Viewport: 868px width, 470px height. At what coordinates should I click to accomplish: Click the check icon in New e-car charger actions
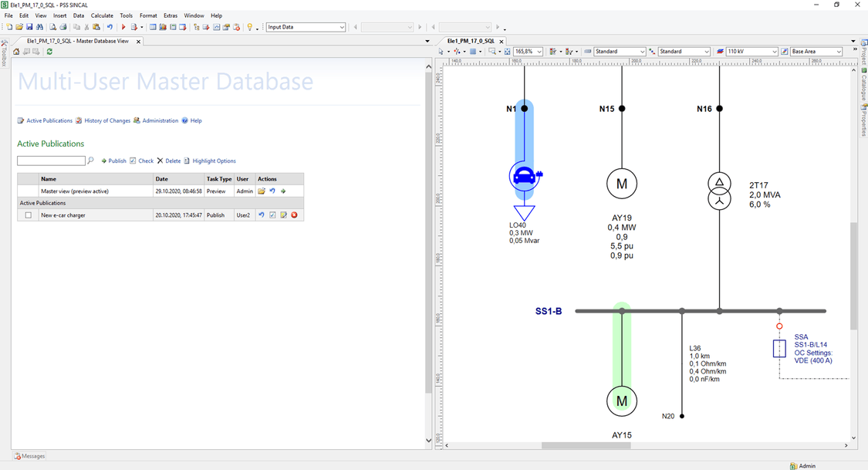272,215
